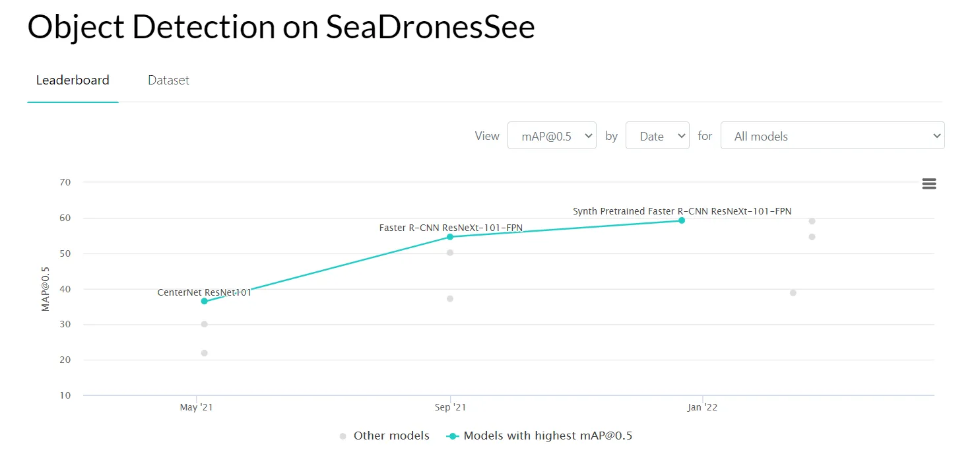
Task: Click the CenterNet ResNet101 teal data point
Action: click(205, 301)
